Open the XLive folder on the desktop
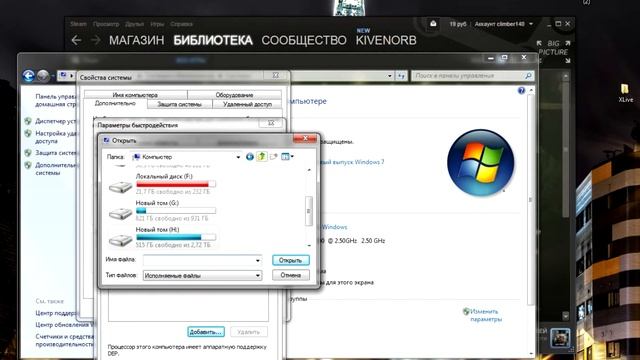640x360 pixels. coord(625,94)
